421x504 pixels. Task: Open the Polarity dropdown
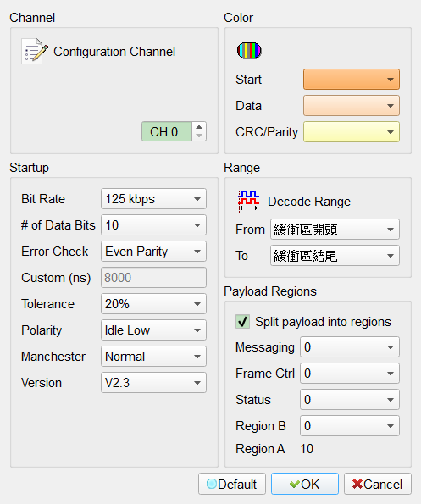click(x=153, y=330)
